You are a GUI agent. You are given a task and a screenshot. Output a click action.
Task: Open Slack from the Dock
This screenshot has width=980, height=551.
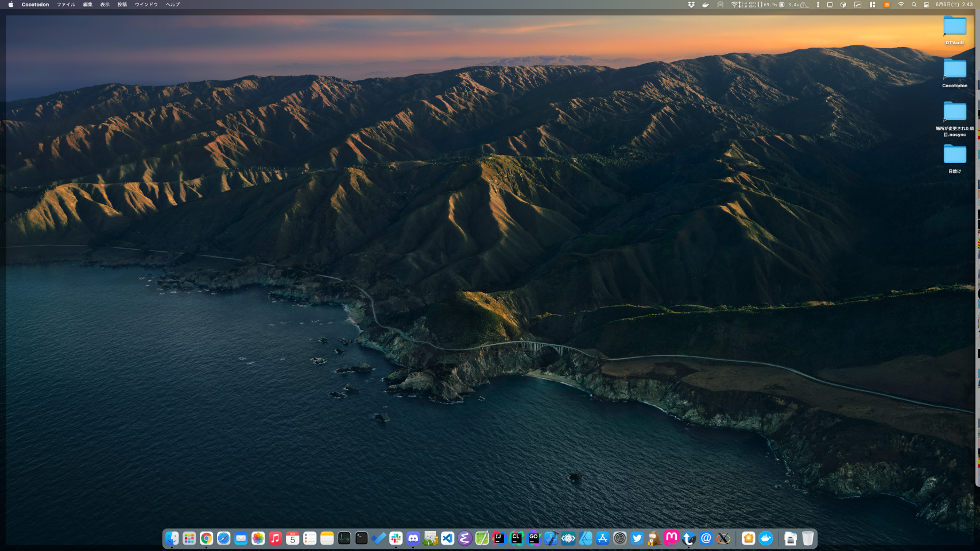pyautogui.click(x=396, y=538)
